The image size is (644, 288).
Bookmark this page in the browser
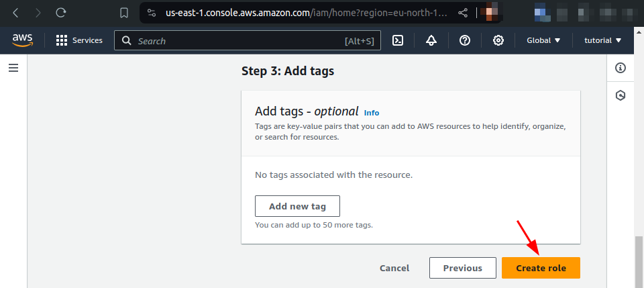coord(124,13)
